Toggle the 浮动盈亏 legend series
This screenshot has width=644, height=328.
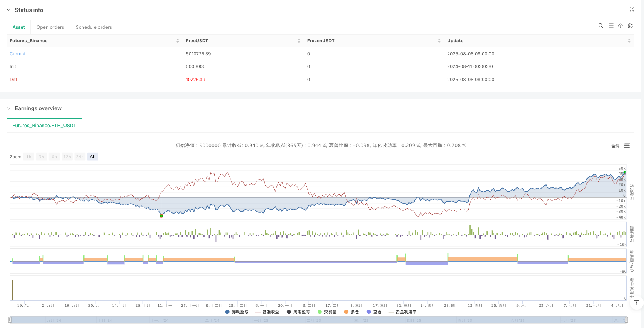pyautogui.click(x=237, y=312)
